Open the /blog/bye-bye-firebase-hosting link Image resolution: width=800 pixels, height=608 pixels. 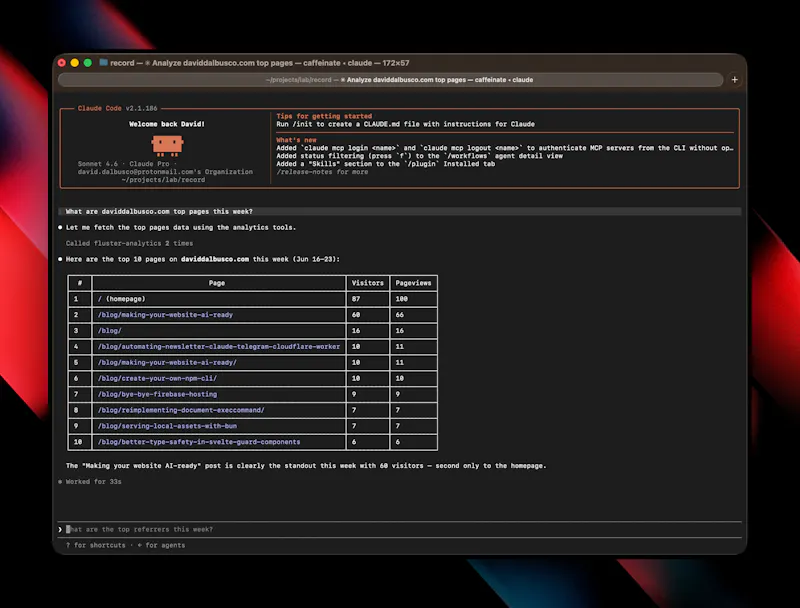157,394
